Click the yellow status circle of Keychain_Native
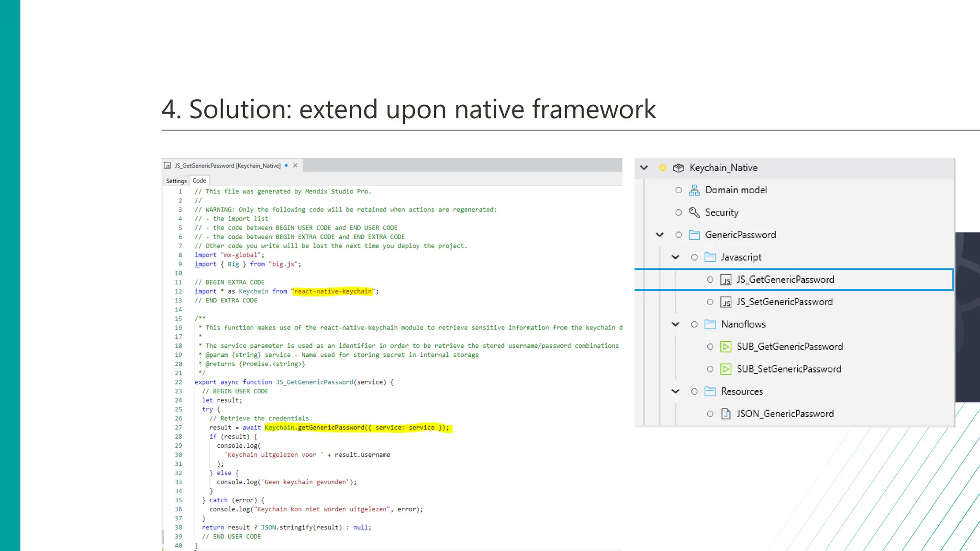This screenshot has height=551, width=980. (663, 168)
